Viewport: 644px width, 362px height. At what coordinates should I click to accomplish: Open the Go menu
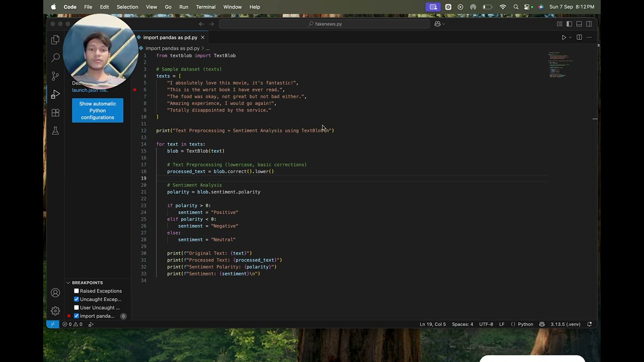(x=168, y=7)
